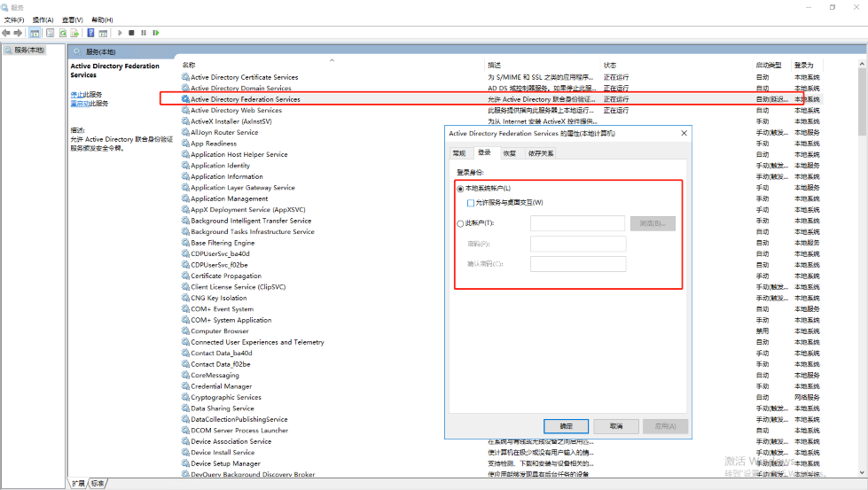Screen dimensions: 868x490
Task: Click the gear icon beside Device Setup Manager
Action: 185,463
